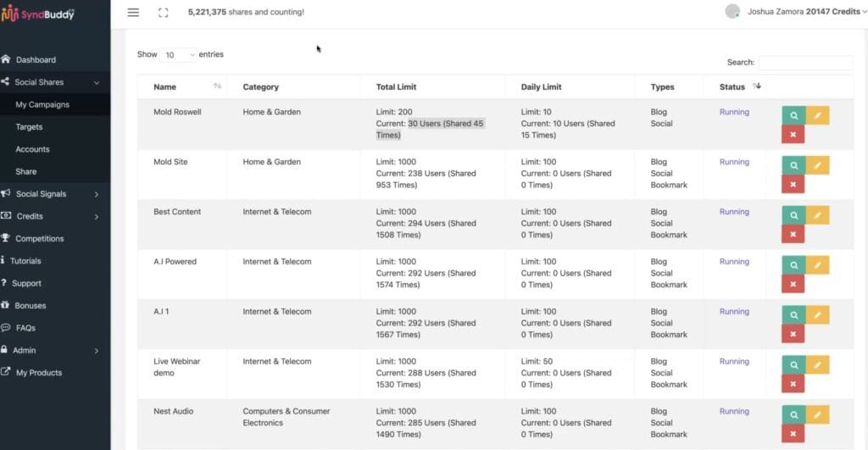868x450 pixels.
Task: Toggle fullscreen with the expand icon
Action: point(164,13)
